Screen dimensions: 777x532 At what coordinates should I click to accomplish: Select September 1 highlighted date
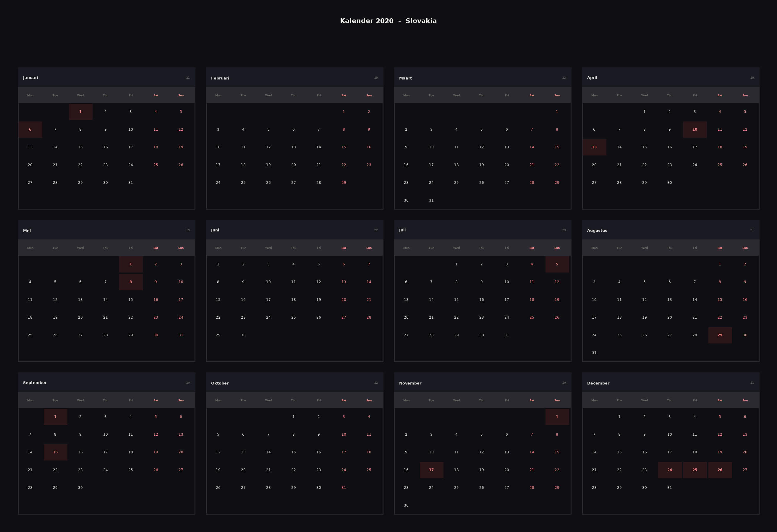pos(55,417)
